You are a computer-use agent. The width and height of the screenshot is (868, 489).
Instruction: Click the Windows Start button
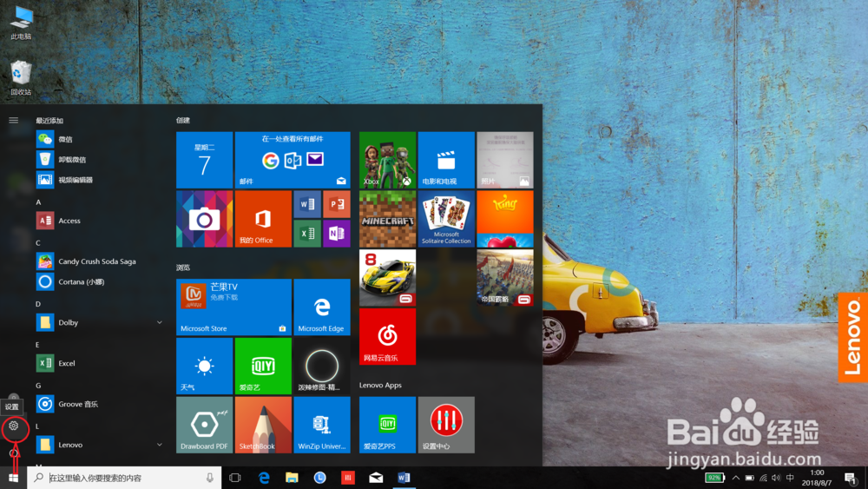13,478
